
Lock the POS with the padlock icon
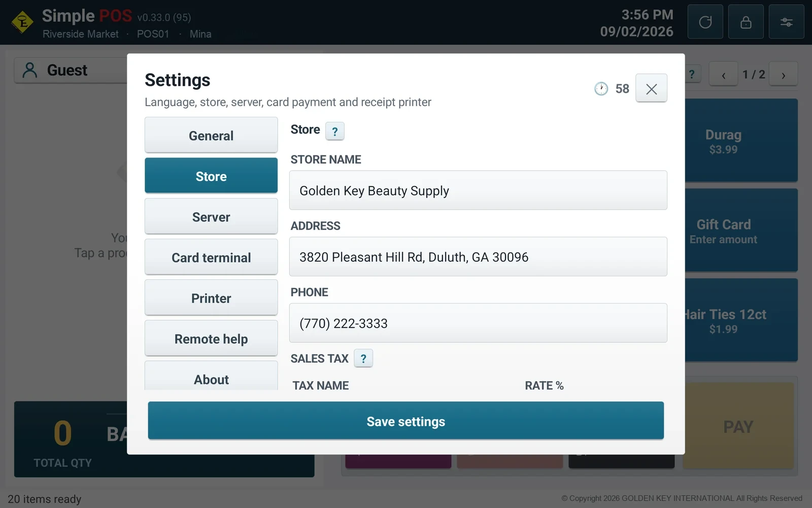(x=746, y=22)
